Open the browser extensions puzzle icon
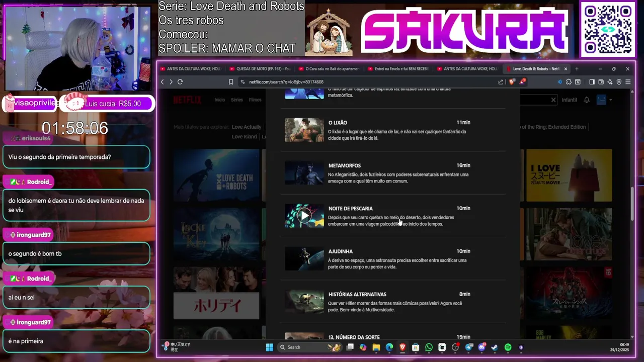 coord(569,82)
